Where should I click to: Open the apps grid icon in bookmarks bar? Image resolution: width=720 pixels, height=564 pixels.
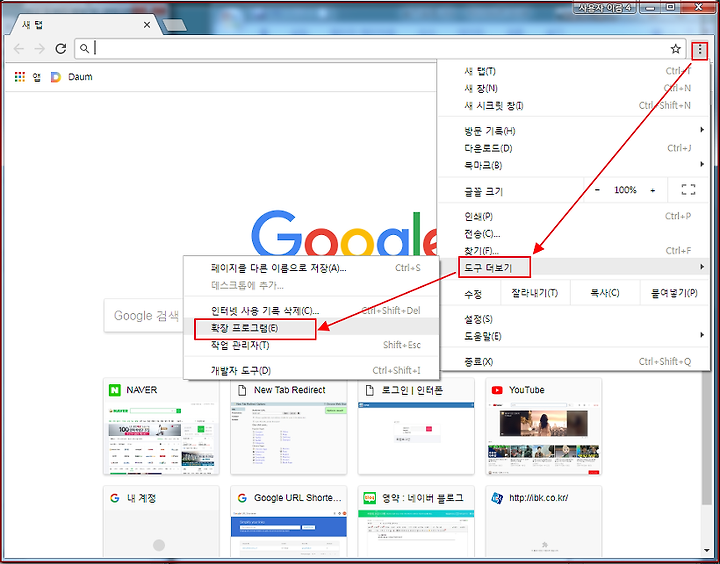[19, 77]
